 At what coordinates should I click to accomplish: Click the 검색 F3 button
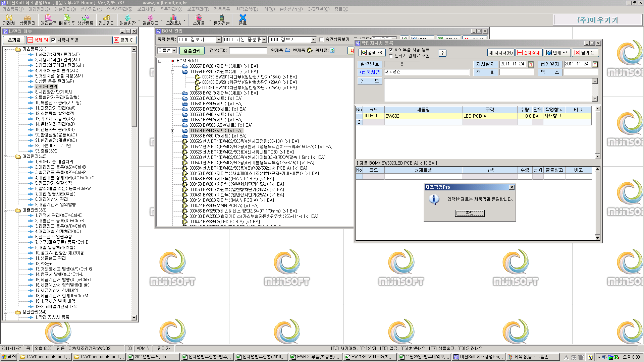(372, 53)
